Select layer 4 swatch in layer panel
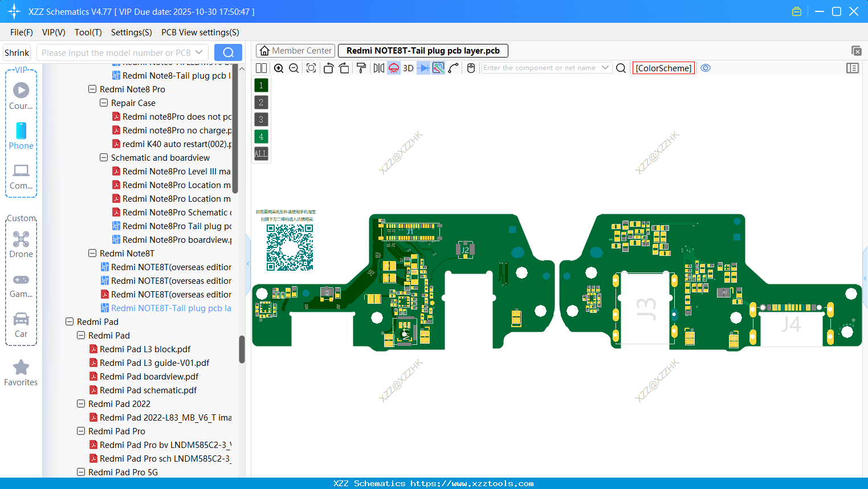This screenshot has height=489, width=868. [x=260, y=136]
